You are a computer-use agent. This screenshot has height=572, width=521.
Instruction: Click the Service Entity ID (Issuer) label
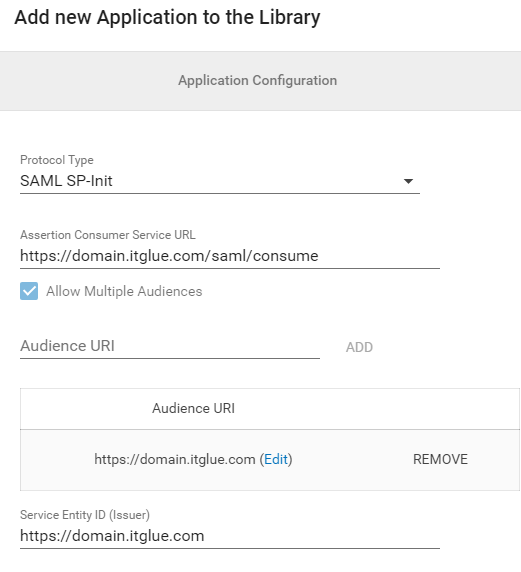click(85, 515)
